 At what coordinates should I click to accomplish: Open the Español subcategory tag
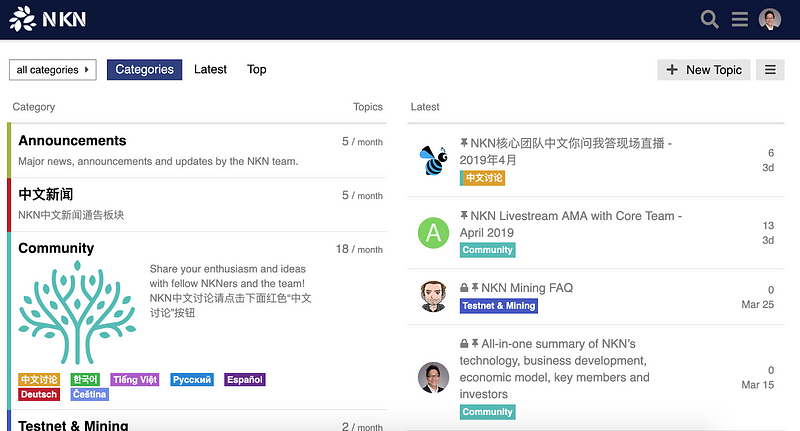[x=245, y=379]
